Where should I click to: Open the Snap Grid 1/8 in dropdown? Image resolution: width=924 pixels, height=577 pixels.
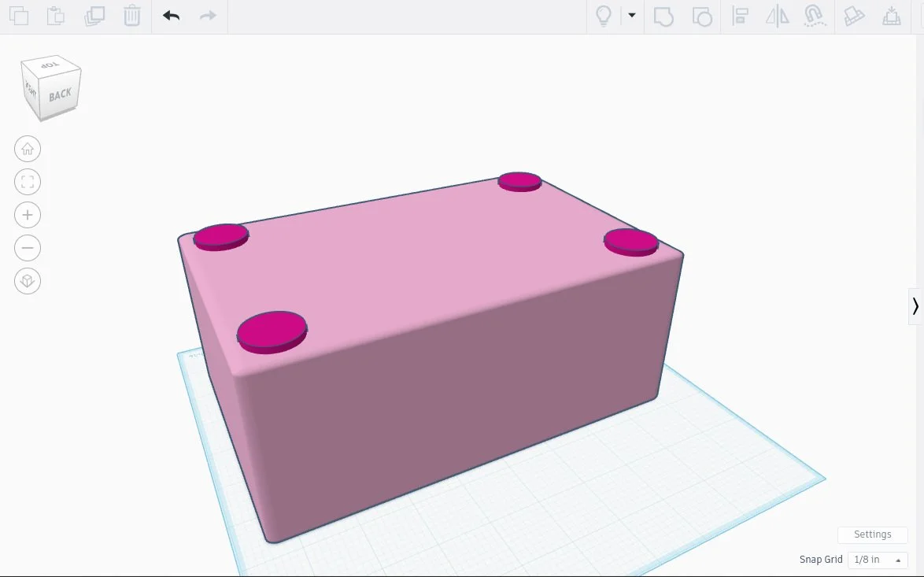tap(878, 560)
